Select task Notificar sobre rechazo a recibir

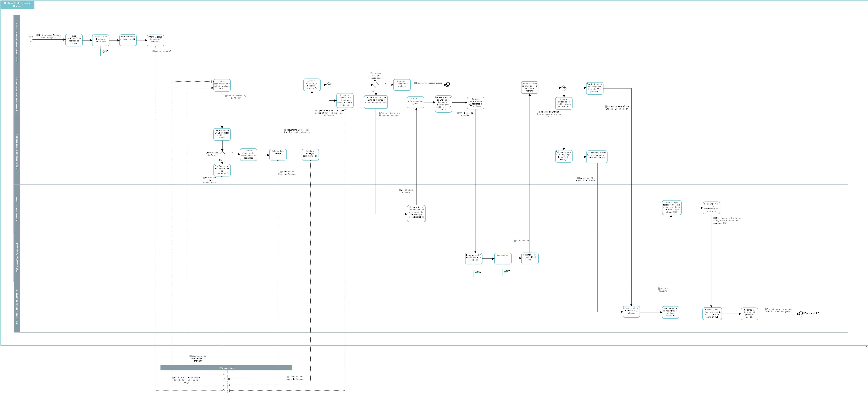128,40
